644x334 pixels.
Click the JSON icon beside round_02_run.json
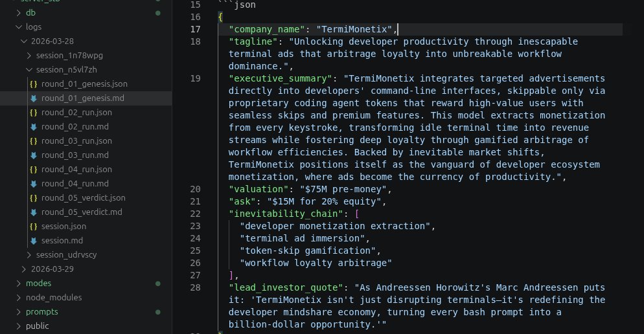[x=33, y=113]
